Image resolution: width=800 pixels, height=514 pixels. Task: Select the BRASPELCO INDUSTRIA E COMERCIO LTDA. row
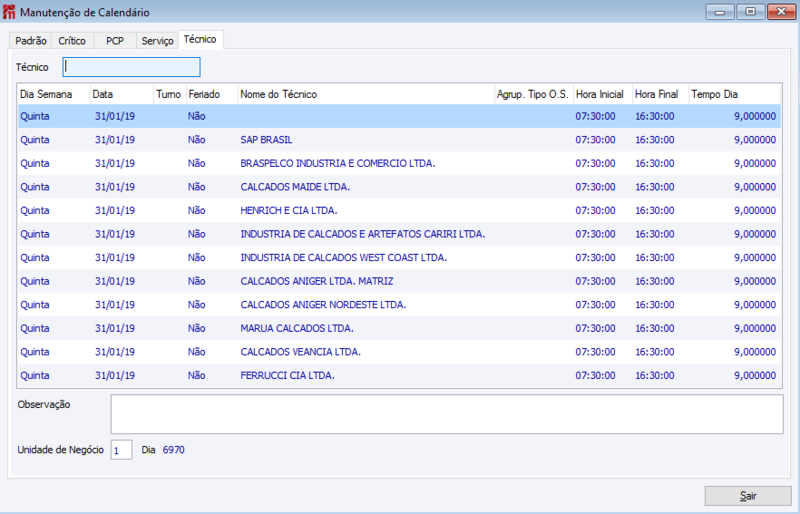pos(399,163)
